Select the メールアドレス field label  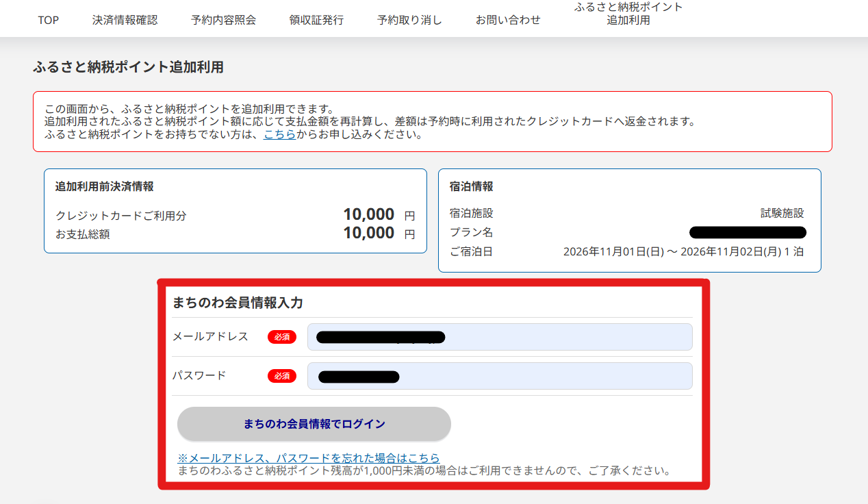coord(210,336)
